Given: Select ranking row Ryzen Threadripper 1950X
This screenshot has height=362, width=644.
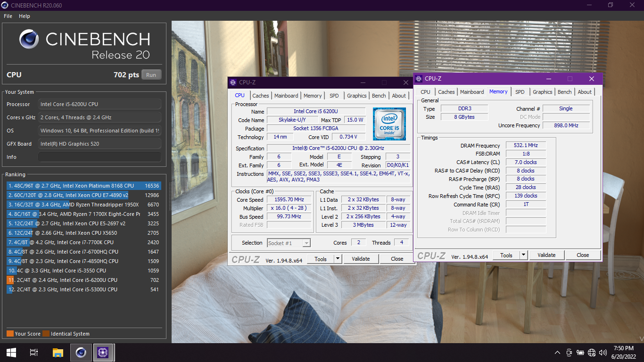Looking at the screenshot, I should click(84, 205).
